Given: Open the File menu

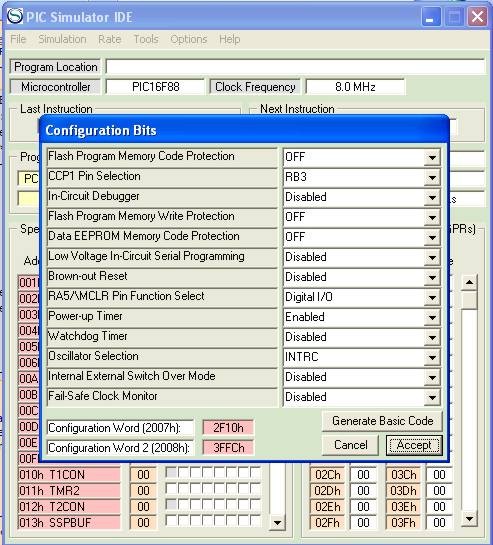Looking at the screenshot, I should click(x=18, y=39).
